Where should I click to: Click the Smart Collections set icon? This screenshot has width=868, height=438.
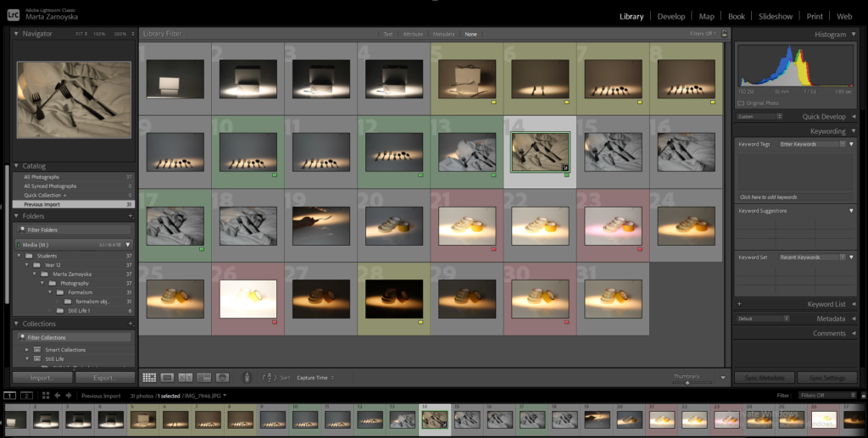click(37, 350)
